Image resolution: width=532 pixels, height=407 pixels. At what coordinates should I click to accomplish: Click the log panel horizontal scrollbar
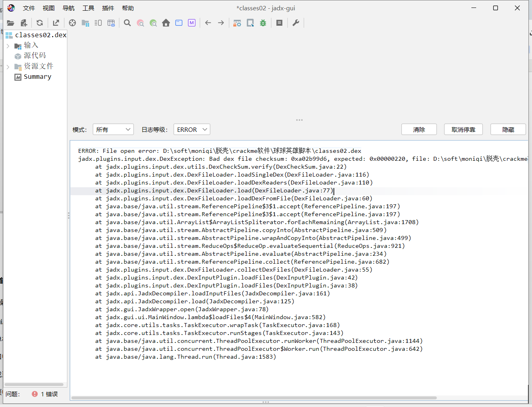click(x=254, y=397)
